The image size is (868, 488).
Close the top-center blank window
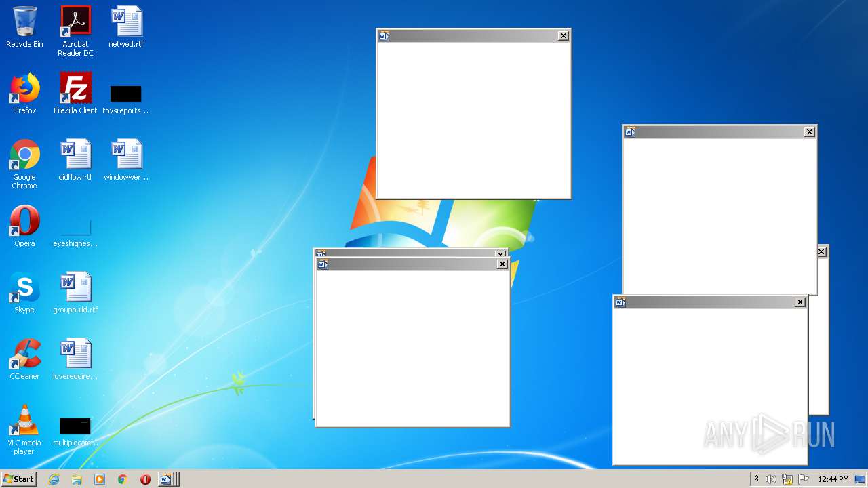[x=564, y=36]
